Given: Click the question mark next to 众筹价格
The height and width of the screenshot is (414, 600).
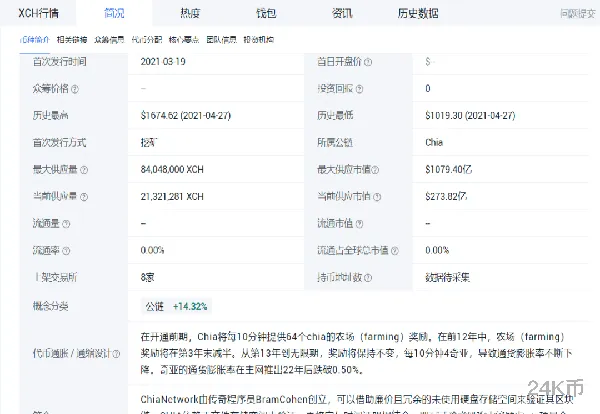Looking at the screenshot, I should (75, 89).
